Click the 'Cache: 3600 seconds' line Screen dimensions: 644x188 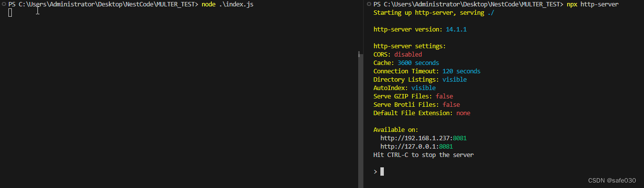pyautogui.click(x=406, y=63)
